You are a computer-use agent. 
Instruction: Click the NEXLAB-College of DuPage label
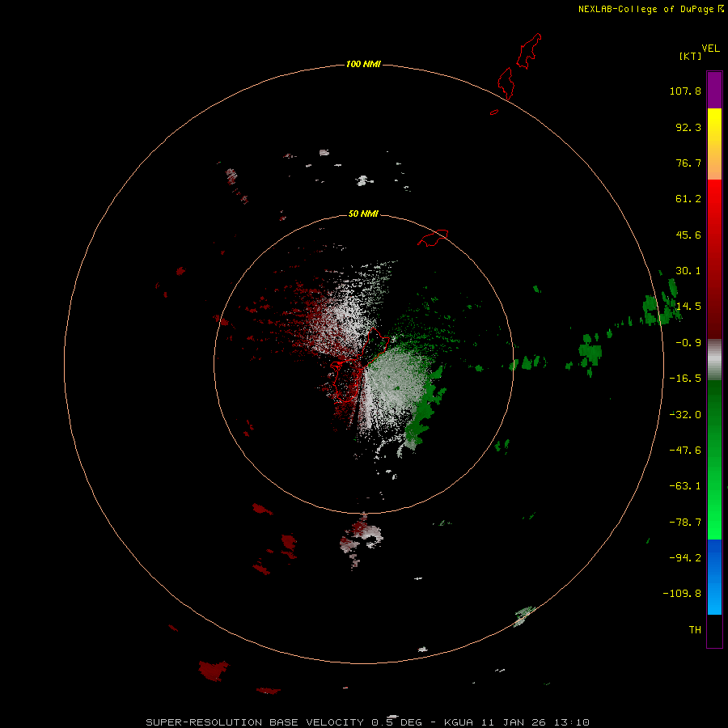[x=645, y=9]
